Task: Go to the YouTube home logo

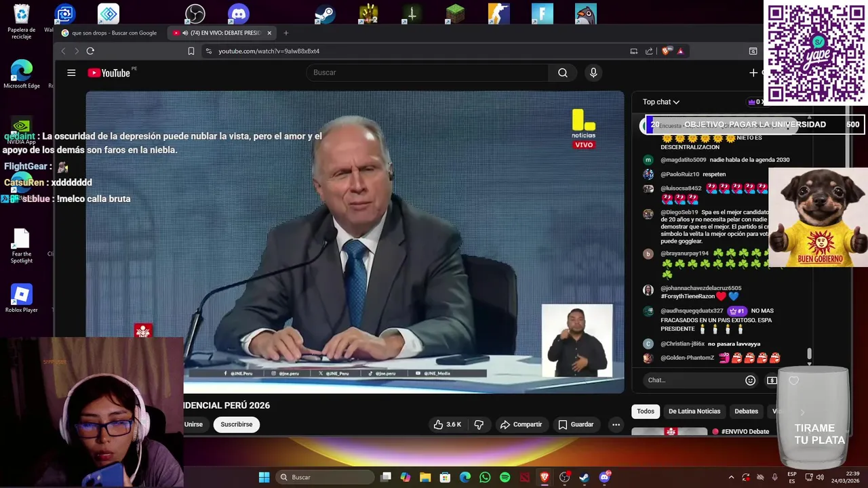Action: (109, 73)
